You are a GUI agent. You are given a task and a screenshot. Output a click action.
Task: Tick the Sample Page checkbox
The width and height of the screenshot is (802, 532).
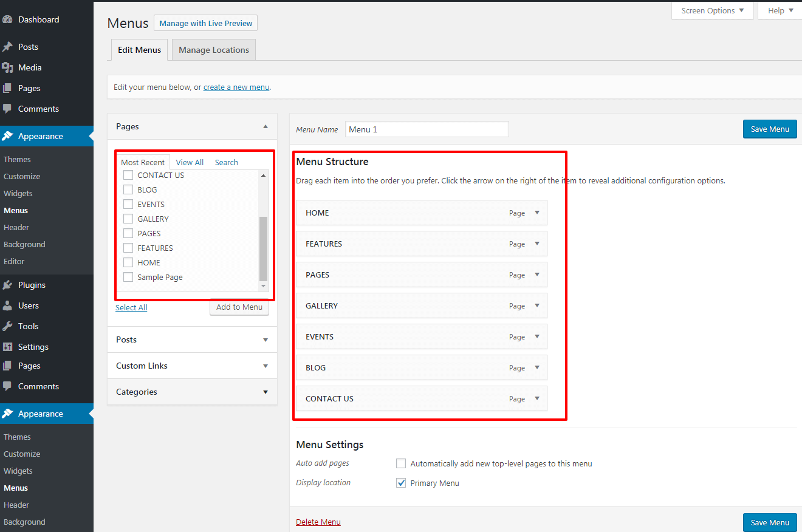click(128, 277)
